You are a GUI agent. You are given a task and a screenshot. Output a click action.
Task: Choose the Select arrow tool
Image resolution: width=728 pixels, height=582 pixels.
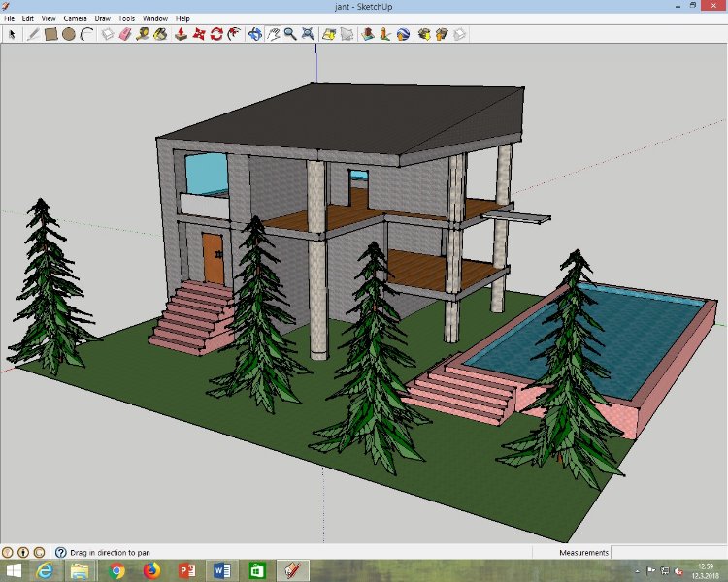coord(13,34)
